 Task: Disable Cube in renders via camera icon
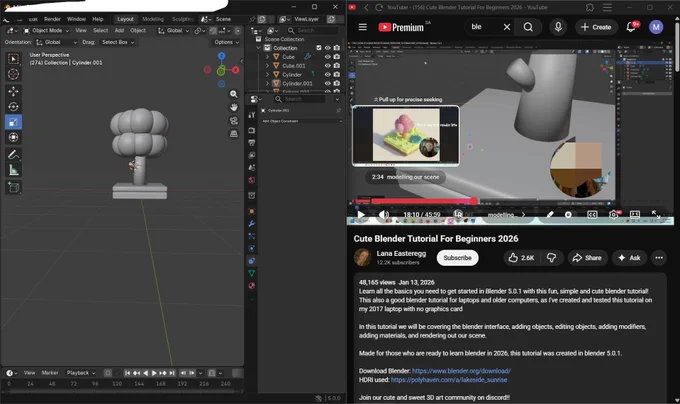[x=337, y=57]
